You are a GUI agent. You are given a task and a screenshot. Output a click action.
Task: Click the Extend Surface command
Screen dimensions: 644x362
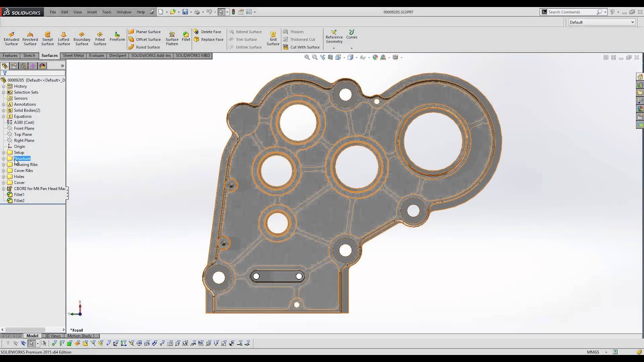[245, 32]
